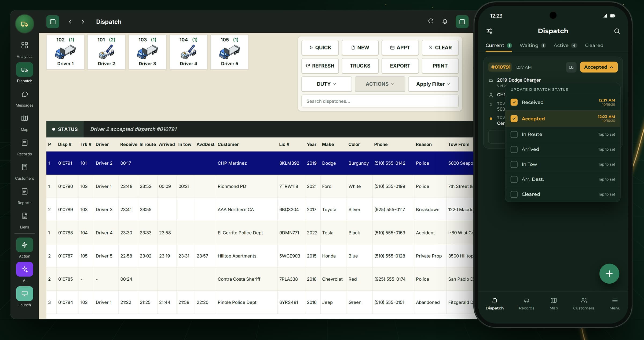This screenshot has width=644, height=340.
Task: Click the Search dispatches field
Action: tap(380, 101)
